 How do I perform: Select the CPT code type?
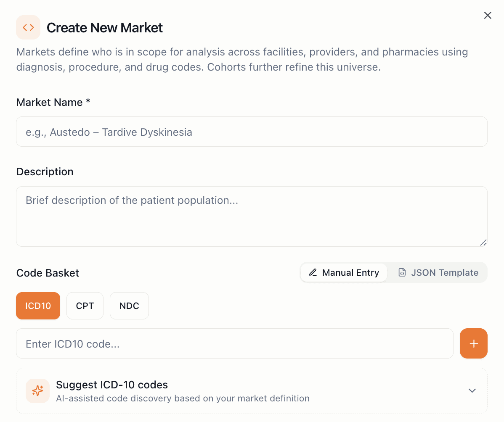(85, 306)
